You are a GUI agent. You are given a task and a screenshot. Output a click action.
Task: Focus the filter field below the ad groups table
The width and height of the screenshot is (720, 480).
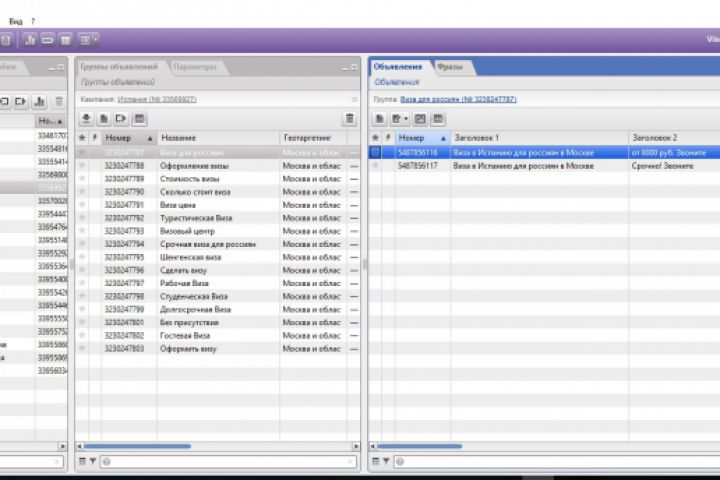click(x=228, y=462)
